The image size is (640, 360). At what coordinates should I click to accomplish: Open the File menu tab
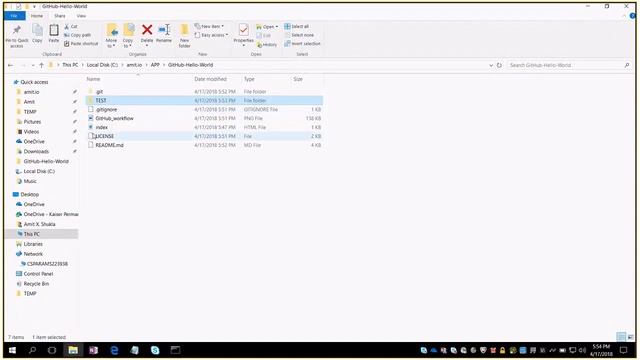pos(14,16)
